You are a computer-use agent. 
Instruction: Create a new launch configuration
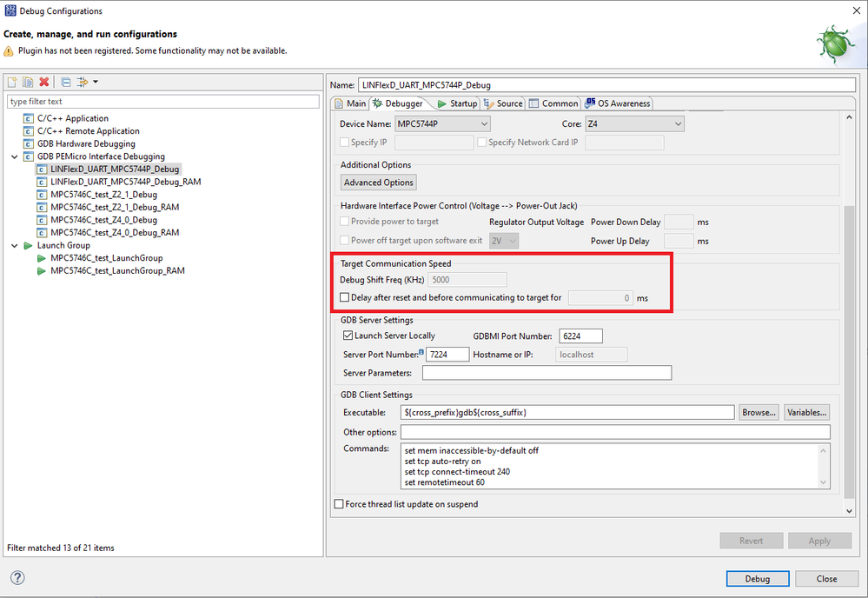point(10,82)
